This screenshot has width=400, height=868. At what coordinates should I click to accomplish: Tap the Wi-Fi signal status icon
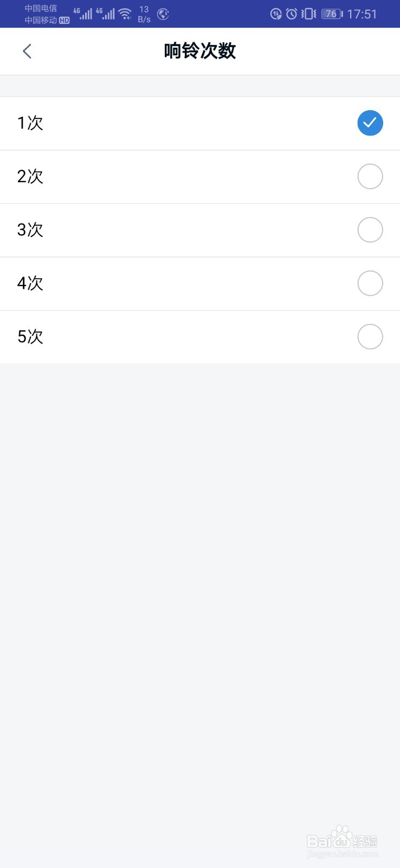point(125,14)
